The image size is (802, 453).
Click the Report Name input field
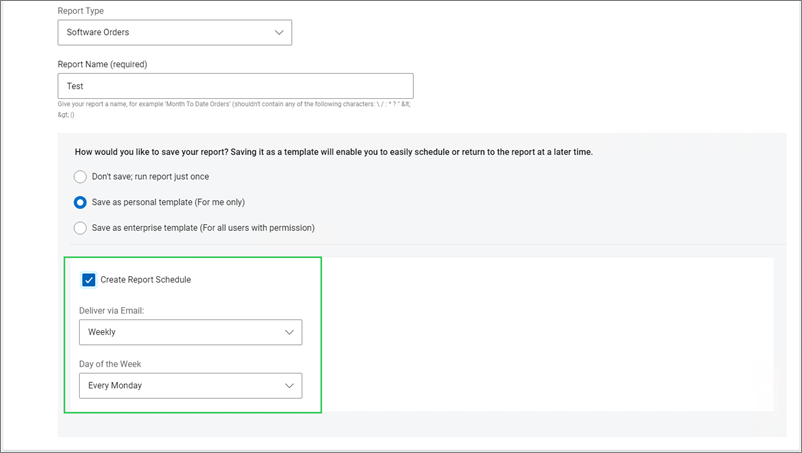(x=235, y=86)
